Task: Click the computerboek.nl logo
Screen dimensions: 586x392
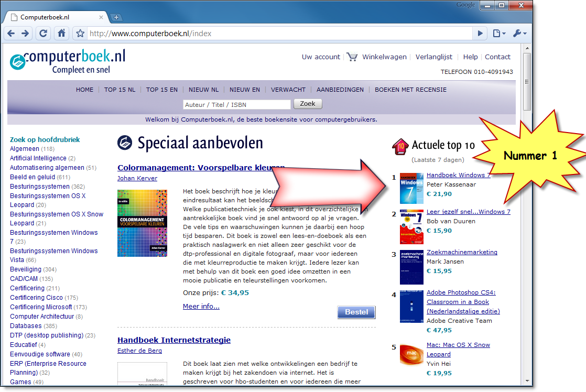Action: tap(68, 62)
